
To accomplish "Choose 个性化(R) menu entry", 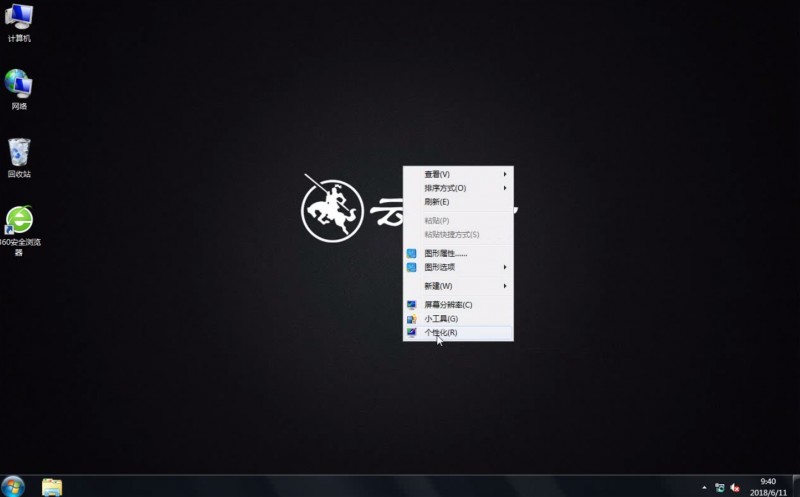I will tap(458, 332).
